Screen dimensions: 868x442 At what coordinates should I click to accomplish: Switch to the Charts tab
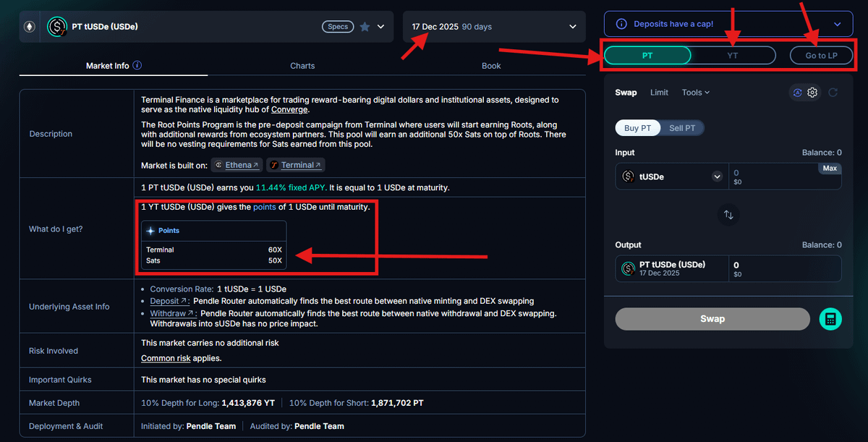302,66
